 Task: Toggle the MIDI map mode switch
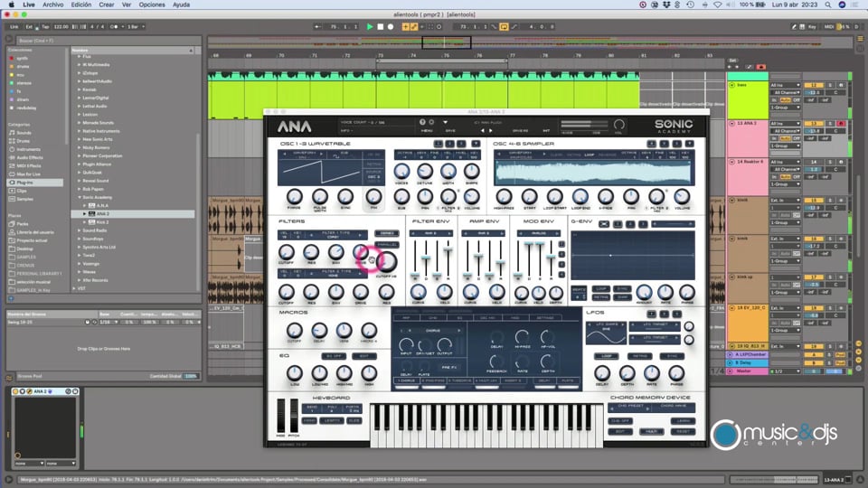point(829,26)
